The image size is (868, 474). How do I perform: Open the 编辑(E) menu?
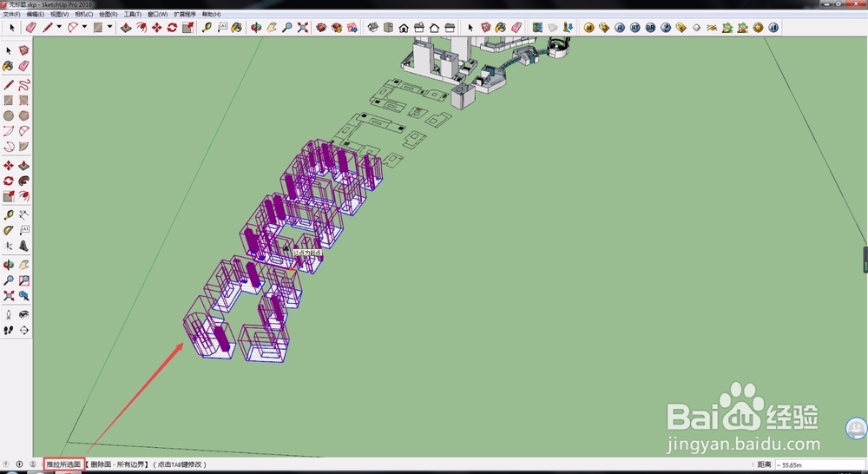[x=36, y=14]
